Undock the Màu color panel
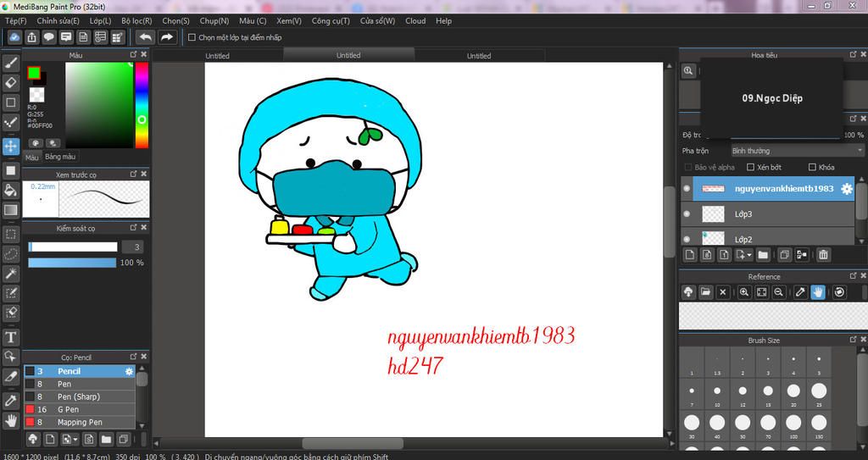Viewport: 868px width, 460px height. pos(133,54)
